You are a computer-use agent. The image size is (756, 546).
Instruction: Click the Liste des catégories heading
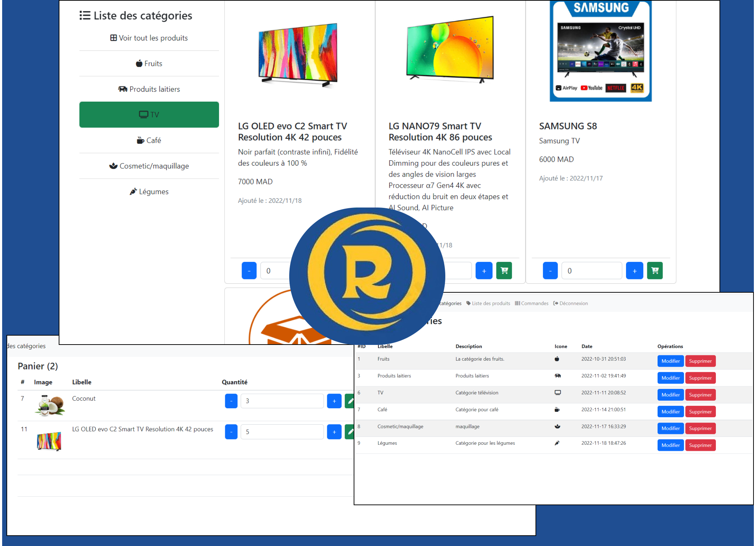click(x=136, y=16)
